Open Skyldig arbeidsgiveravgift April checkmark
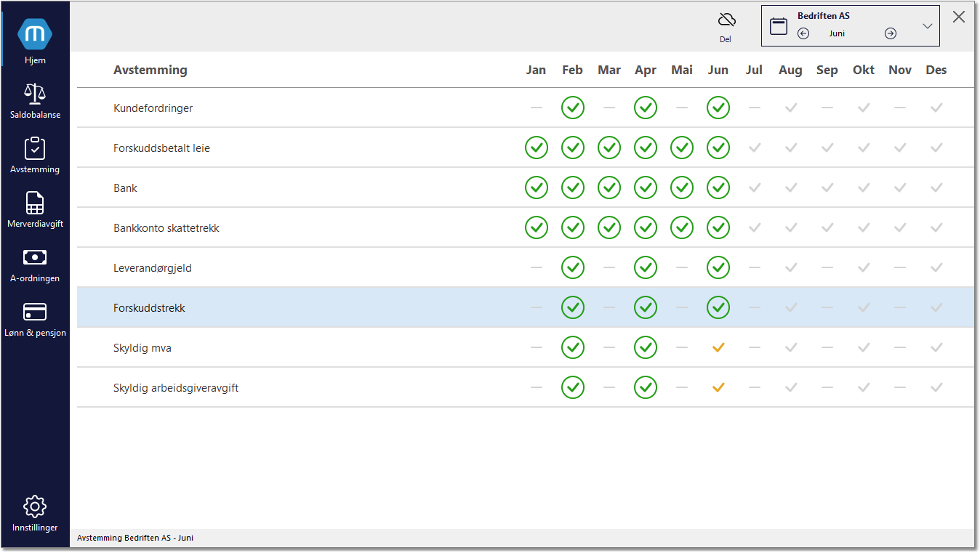 click(646, 387)
